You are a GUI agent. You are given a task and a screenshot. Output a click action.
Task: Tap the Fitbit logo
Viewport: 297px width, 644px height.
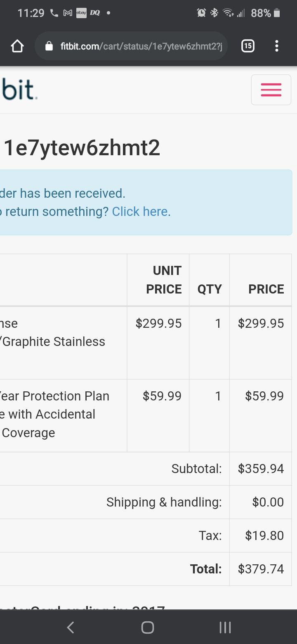tap(19, 90)
